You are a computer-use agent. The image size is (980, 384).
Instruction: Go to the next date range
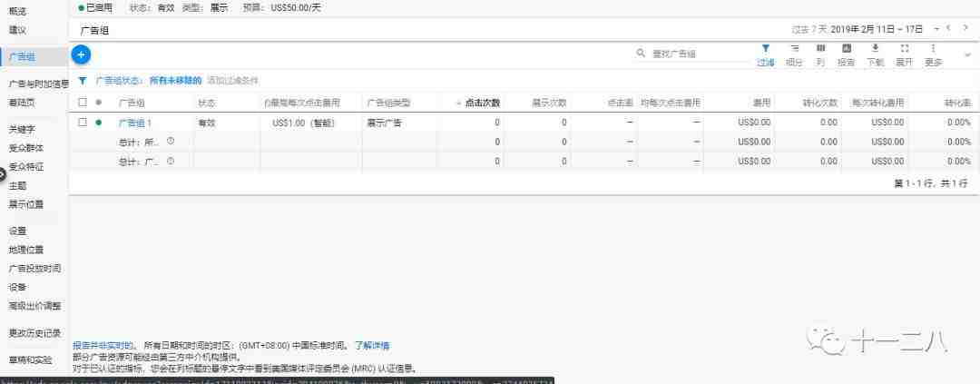point(965,29)
